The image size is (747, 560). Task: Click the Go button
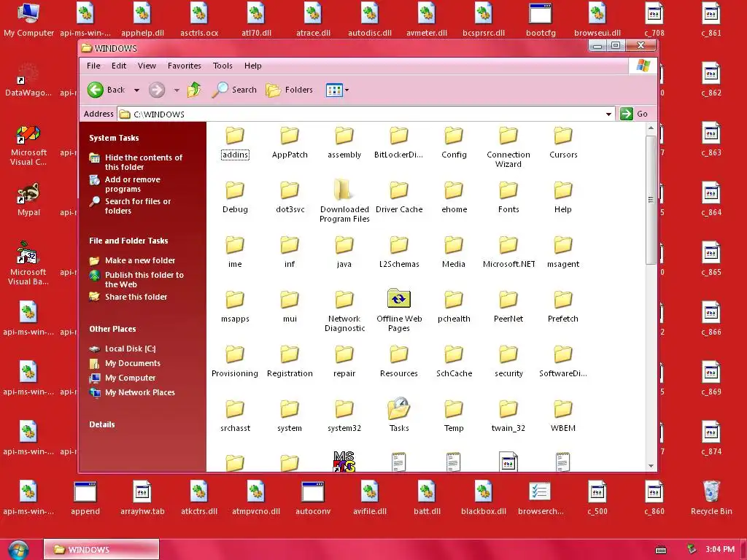[634, 114]
